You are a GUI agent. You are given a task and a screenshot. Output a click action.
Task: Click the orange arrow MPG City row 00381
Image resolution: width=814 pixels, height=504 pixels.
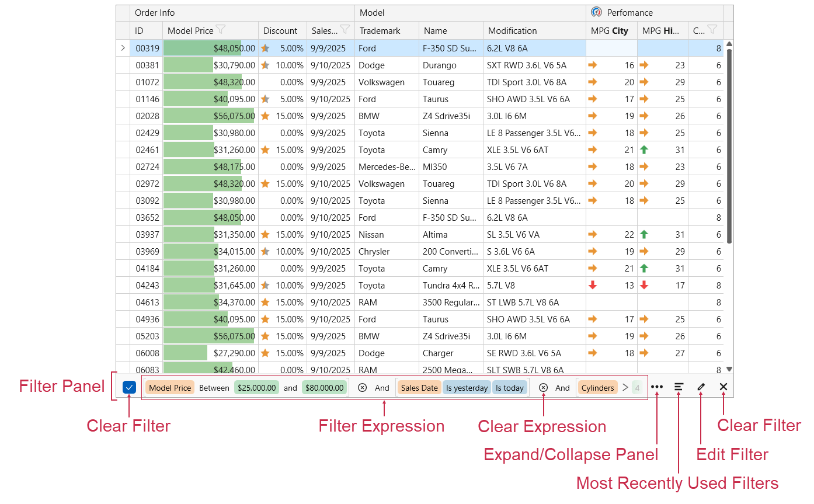click(593, 65)
